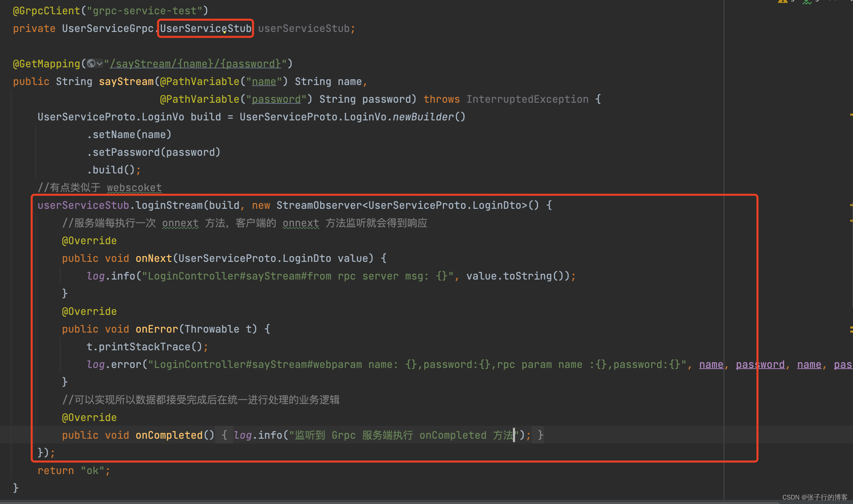The height and width of the screenshot is (504, 853).
Task: Click the UserServiceStub type name
Action: pyautogui.click(x=206, y=29)
